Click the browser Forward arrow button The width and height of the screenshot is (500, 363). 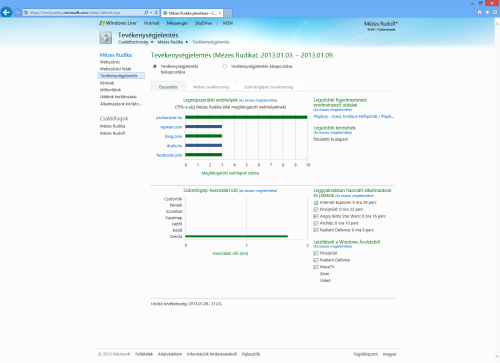(17, 12)
